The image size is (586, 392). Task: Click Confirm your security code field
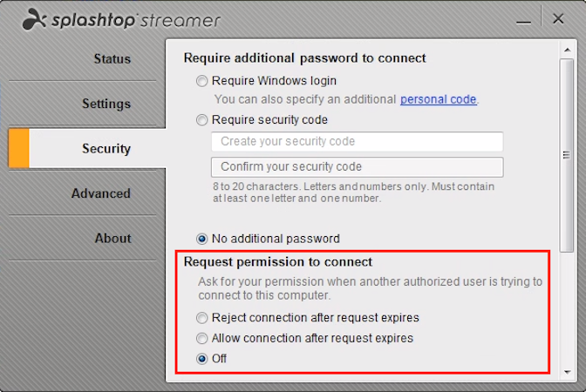(x=357, y=167)
